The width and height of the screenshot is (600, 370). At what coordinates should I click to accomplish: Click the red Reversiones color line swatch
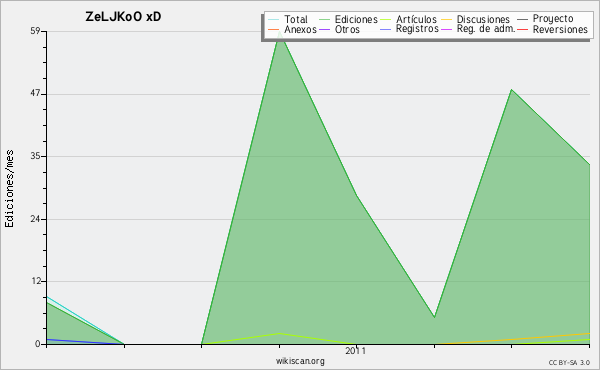pyautogui.click(x=522, y=29)
